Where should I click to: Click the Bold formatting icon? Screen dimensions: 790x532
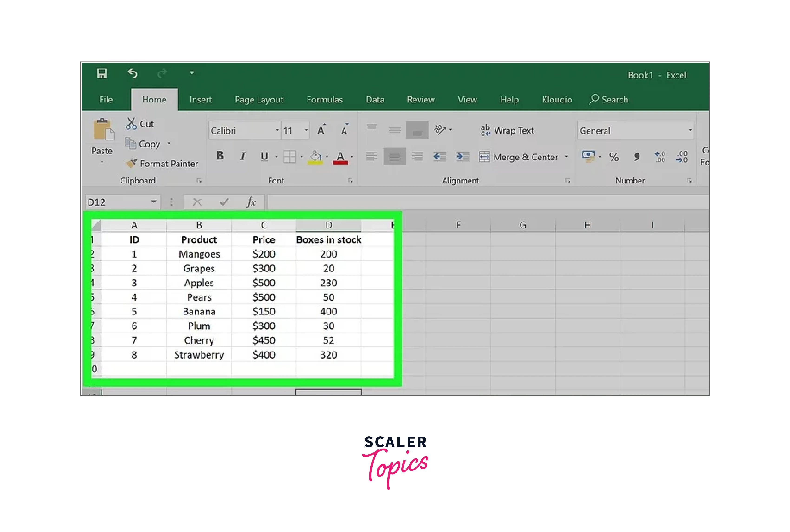click(219, 156)
